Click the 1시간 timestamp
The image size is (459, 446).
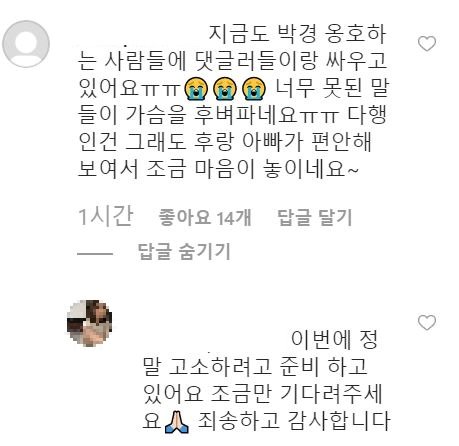click(x=106, y=217)
